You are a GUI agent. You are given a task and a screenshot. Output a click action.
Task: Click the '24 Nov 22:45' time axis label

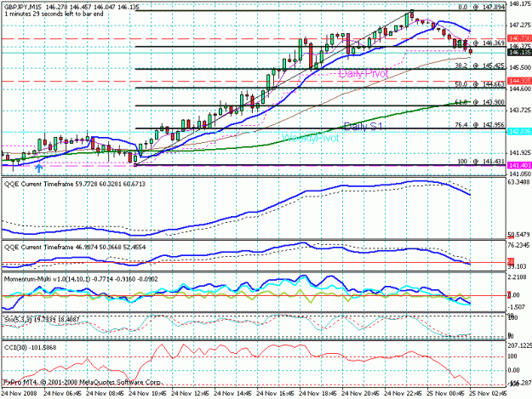pyautogui.click(x=403, y=394)
